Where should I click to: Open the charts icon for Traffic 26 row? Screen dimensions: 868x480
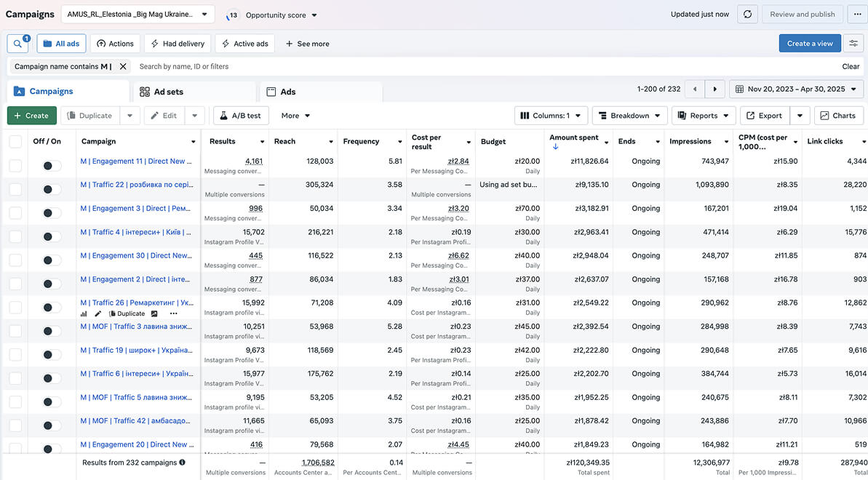tap(84, 314)
